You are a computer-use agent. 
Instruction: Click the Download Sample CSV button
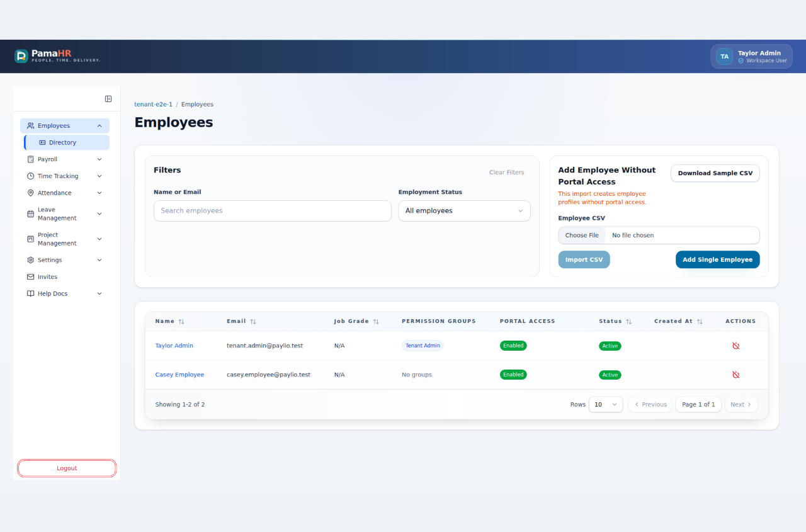pos(715,173)
